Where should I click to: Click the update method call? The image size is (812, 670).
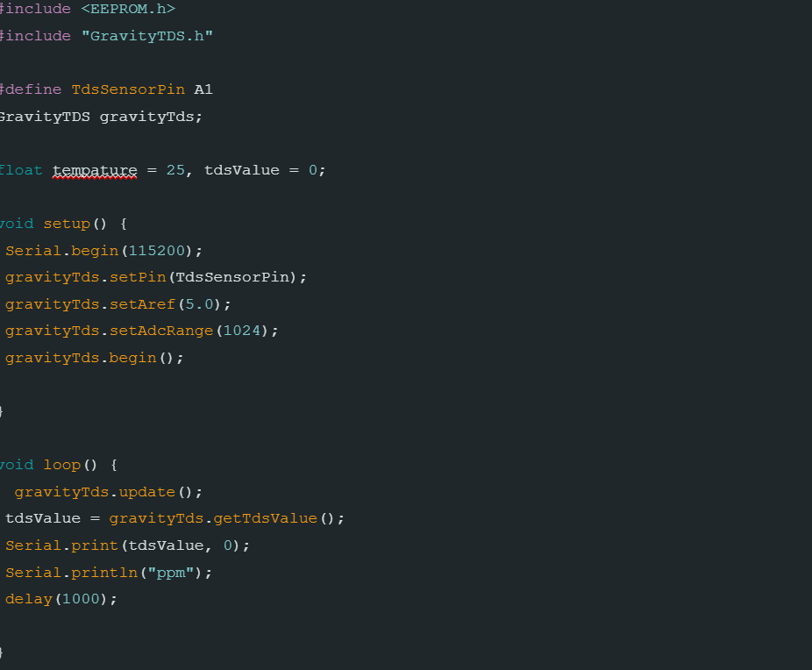point(147,492)
